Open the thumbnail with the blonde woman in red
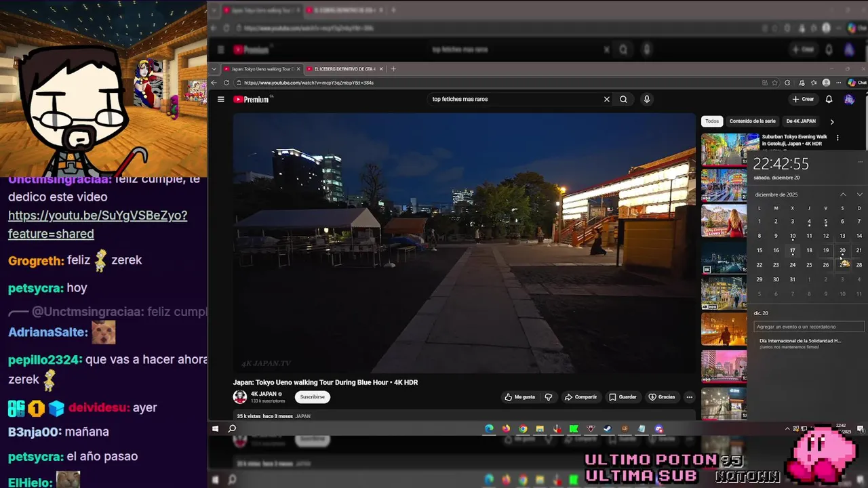 click(x=724, y=221)
